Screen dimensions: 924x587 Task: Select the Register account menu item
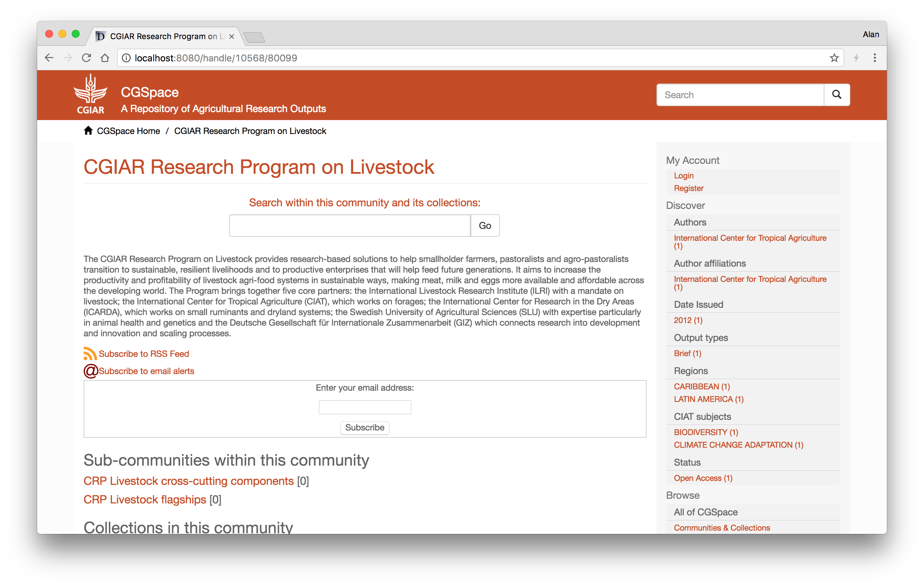click(x=688, y=188)
